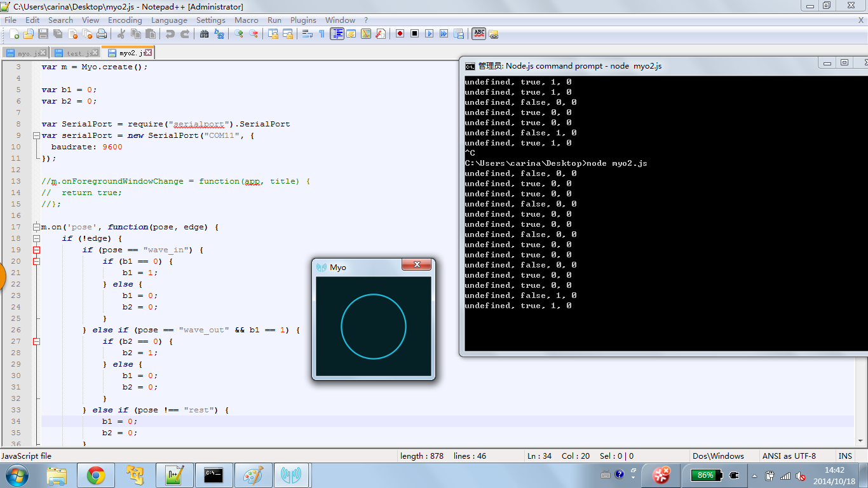
Task: Click the Cut scissors icon
Action: point(121,34)
